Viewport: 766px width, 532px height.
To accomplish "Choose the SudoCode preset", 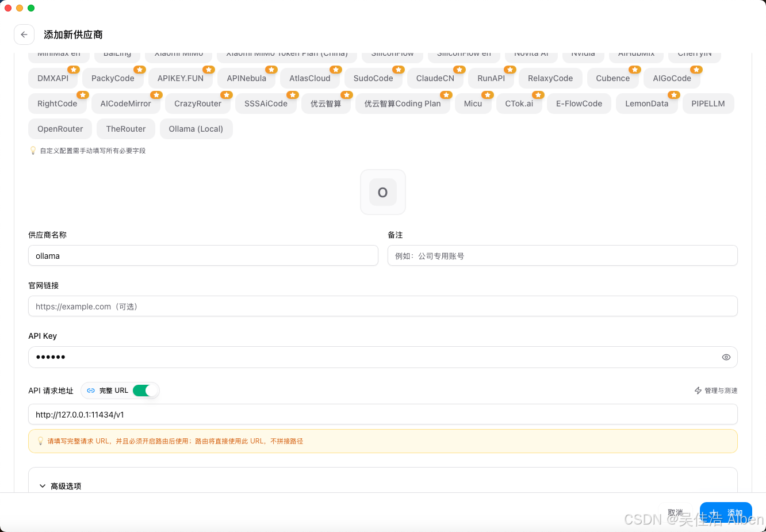I will (x=373, y=78).
